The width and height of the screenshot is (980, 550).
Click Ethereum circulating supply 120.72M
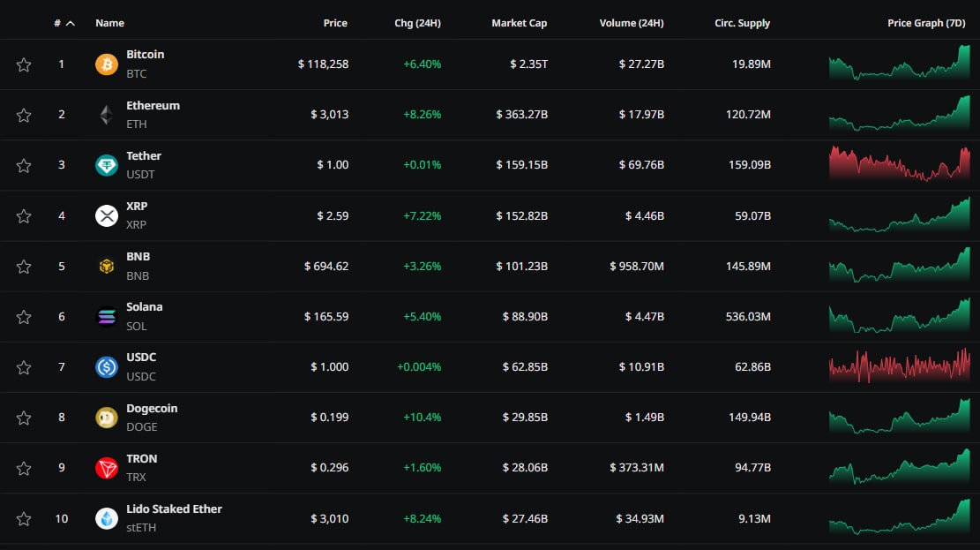(x=748, y=115)
